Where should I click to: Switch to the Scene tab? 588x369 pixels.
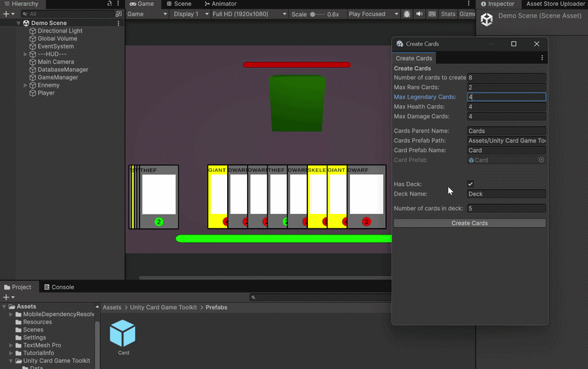point(179,4)
